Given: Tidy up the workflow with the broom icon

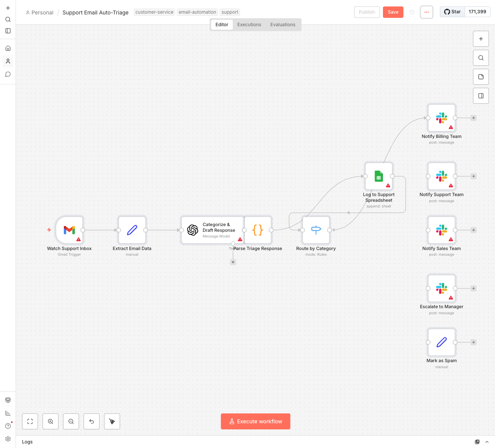Looking at the screenshot, I should tap(112, 421).
